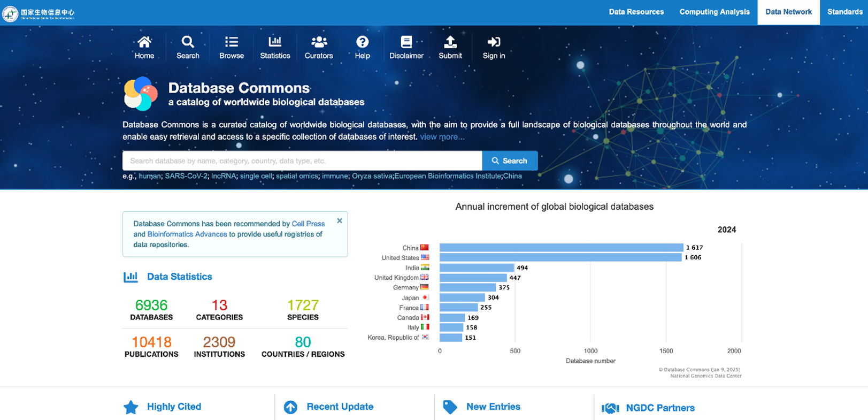
Task: Click the Korea flag in the chart
Action: [425, 337]
